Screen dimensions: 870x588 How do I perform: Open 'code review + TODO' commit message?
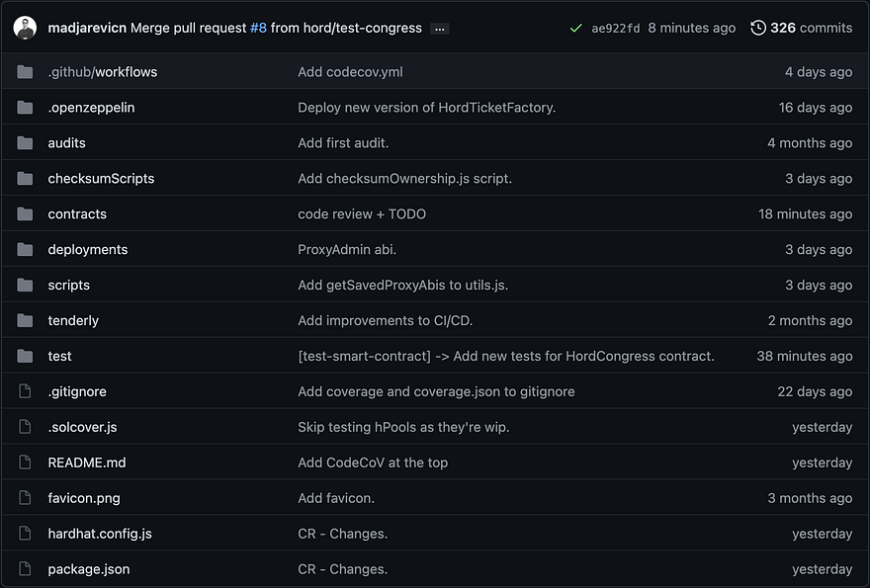click(362, 213)
